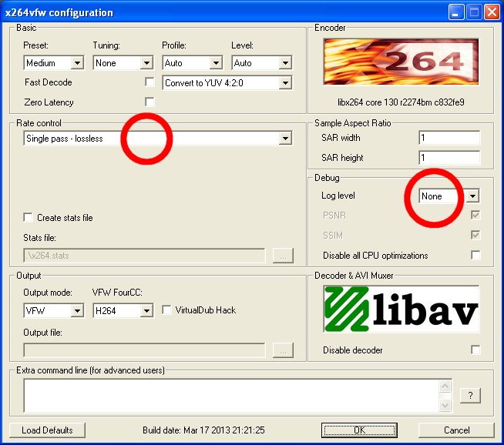Expand the Log level dropdown
The width and height of the screenshot is (504, 445).
coord(449,196)
